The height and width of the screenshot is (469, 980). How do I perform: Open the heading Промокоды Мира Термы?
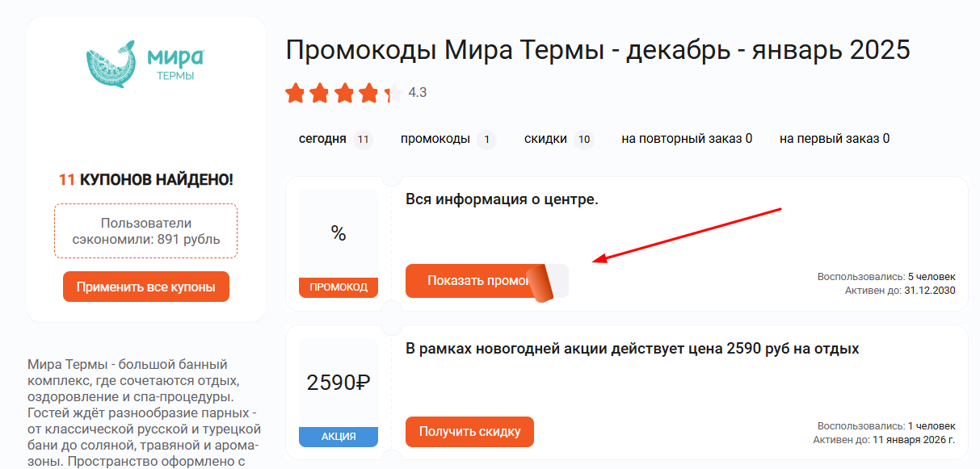(598, 49)
